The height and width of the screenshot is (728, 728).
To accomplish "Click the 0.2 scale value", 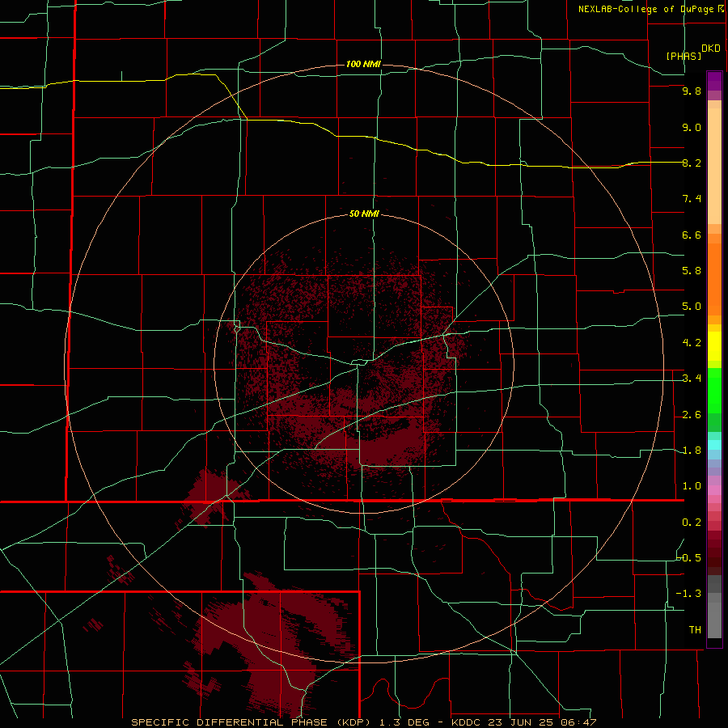I will (692, 523).
